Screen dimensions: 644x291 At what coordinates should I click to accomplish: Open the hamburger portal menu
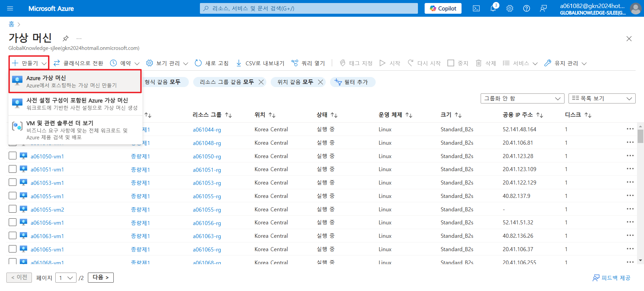10,8
